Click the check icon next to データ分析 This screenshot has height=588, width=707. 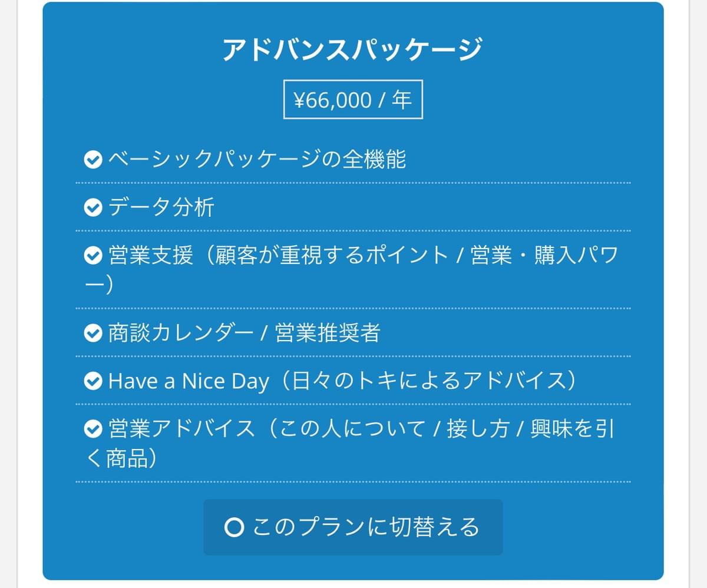pos(93,207)
